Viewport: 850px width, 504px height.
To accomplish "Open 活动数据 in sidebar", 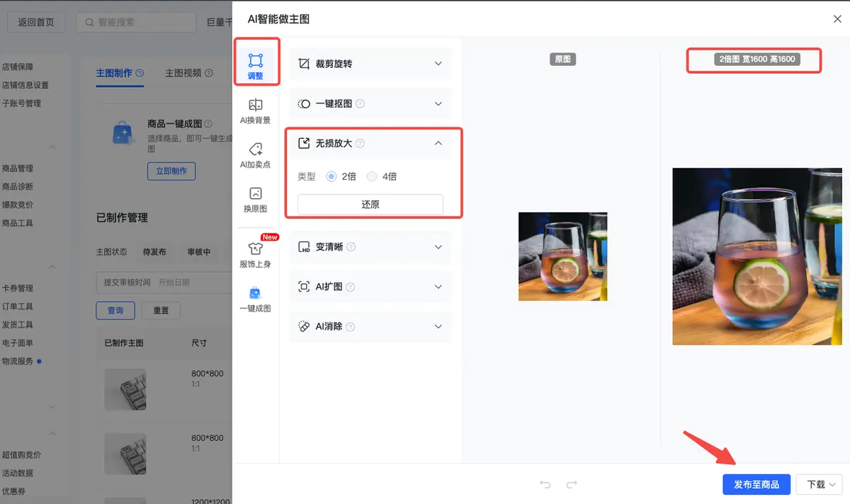I will point(18,473).
